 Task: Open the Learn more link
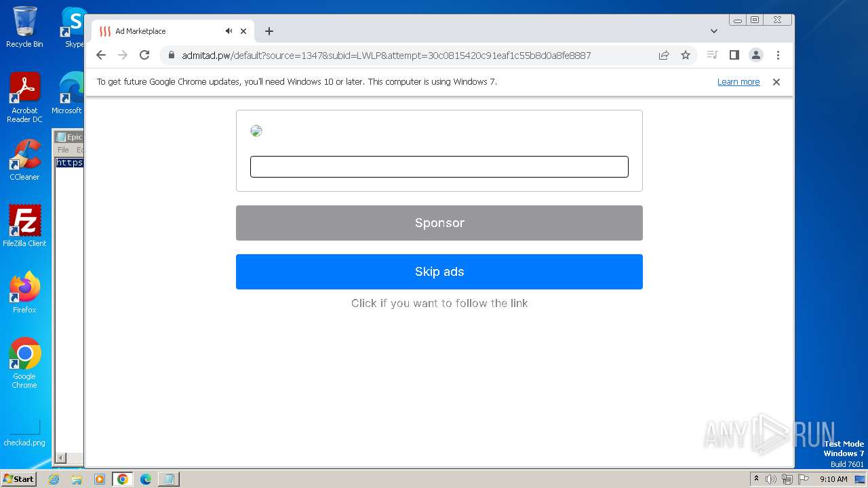[x=738, y=82]
